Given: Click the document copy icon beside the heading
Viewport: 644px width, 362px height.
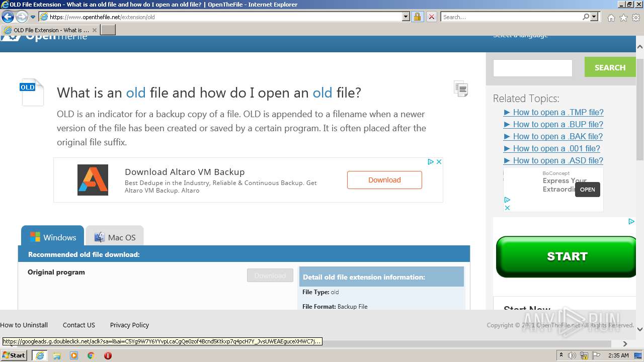Looking at the screenshot, I should pyautogui.click(x=461, y=88).
